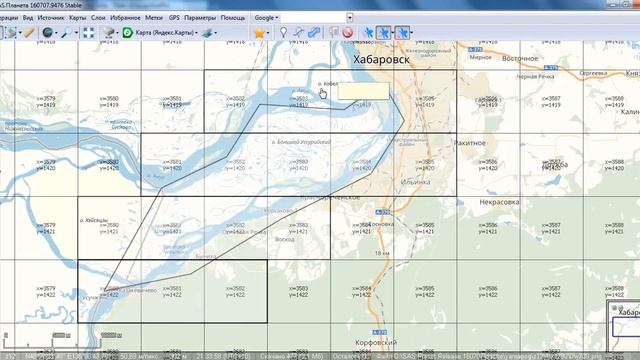Click the о. Большой Уссурийский island label
The image size is (640, 360).
click(301, 142)
